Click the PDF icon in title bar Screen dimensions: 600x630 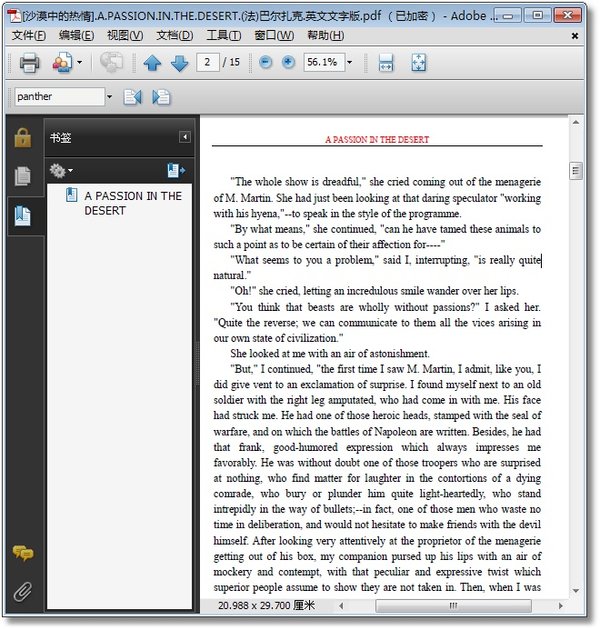14,16
